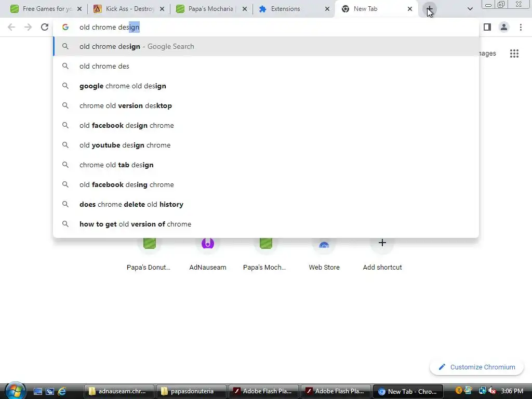The height and width of the screenshot is (399, 532).
Task: Choose the 'old chrome des' suggestion
Action: tap(266, 66)
